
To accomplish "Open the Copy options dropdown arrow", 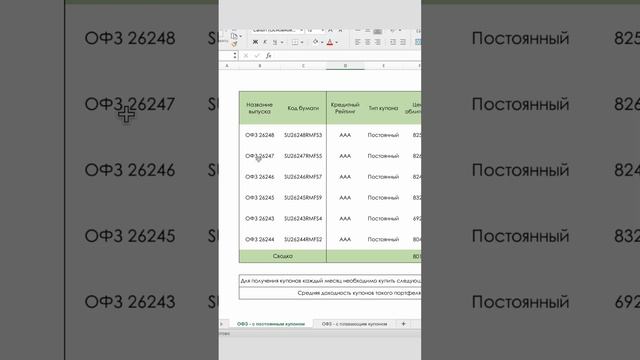I will [x=240, y=36].
